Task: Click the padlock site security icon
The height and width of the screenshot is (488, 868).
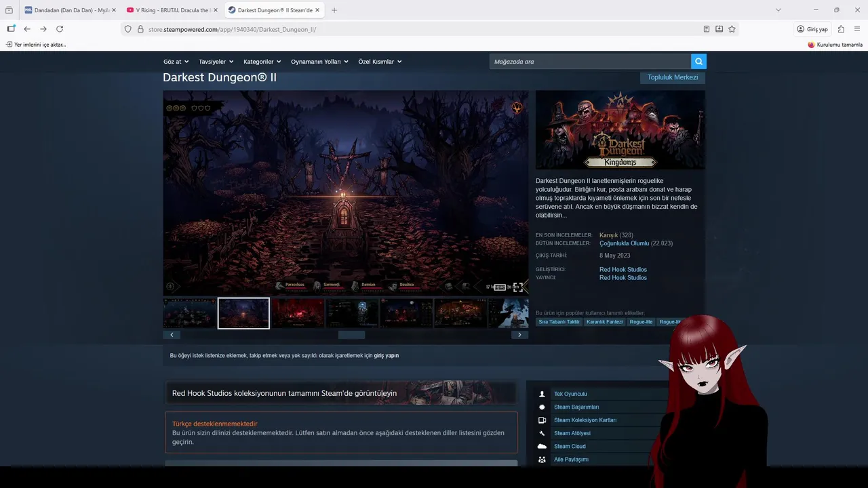Action: [x=140, y=29]
